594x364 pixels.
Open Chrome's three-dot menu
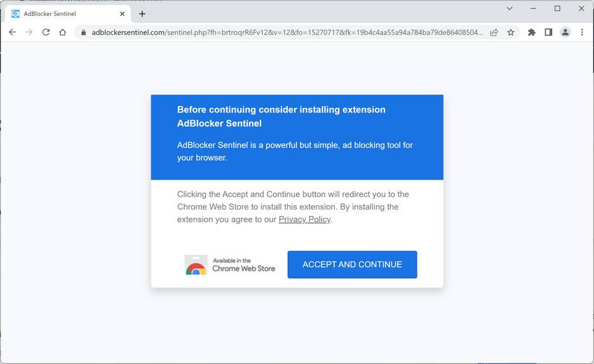pos(582,32)
